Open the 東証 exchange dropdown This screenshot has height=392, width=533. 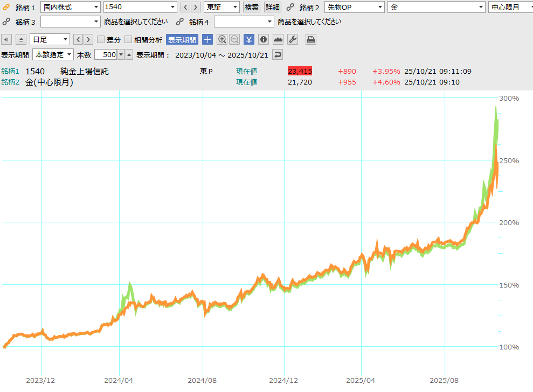coord(221,7)
